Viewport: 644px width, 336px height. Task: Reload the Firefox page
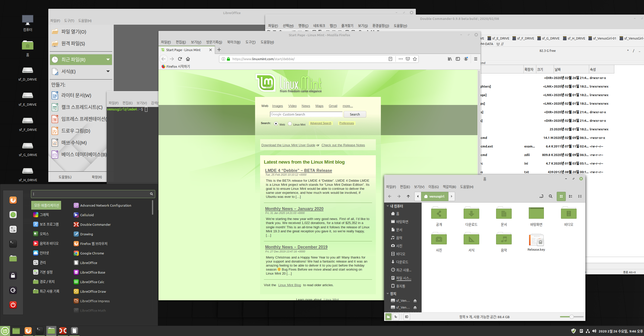click(x=180, y=59)
